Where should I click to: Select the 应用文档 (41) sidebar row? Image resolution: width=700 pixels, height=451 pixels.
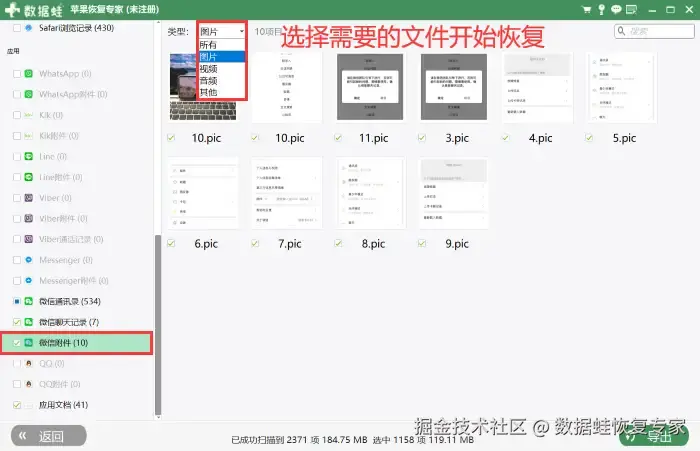[x=77, y=405]
